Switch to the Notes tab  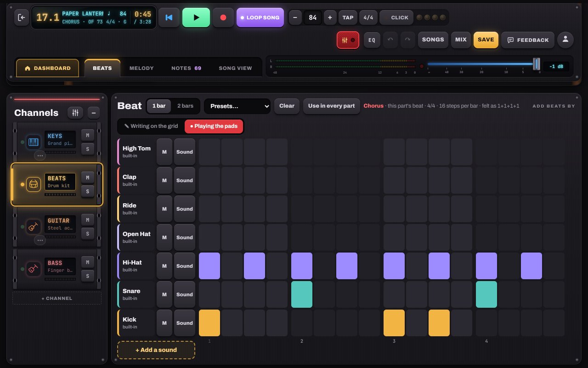point(186,68)
